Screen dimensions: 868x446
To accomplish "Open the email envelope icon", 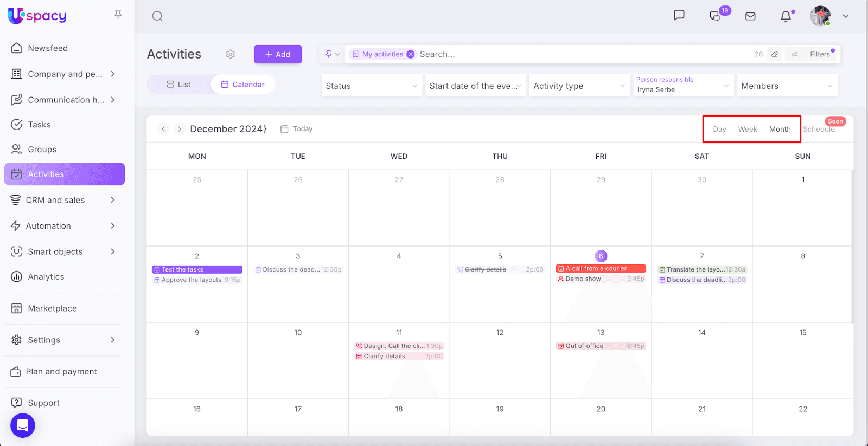I will pos(750,16).
